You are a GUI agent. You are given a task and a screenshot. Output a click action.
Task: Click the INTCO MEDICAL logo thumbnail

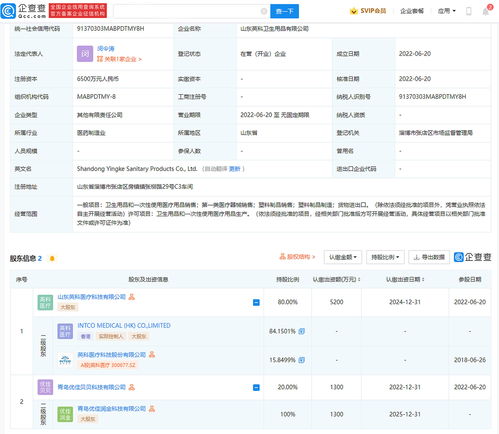point(65,331)
